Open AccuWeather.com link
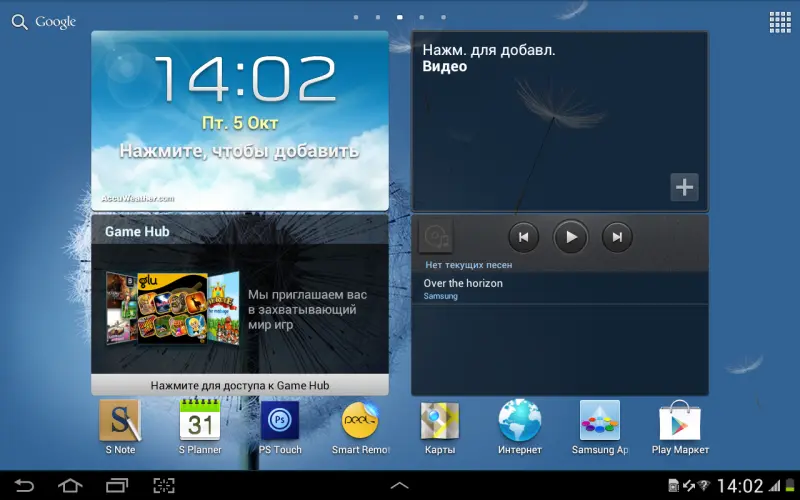Viewport: 800px width, 500px height. click(x=137, y=198)
